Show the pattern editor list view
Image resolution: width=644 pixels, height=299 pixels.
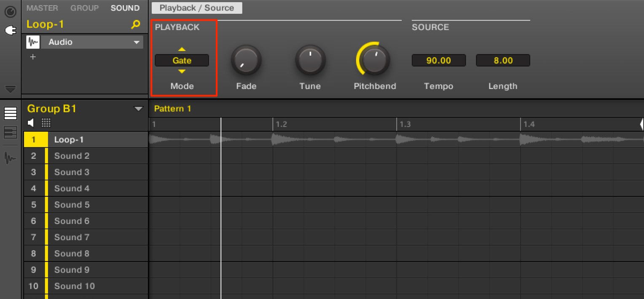[10, 113]
